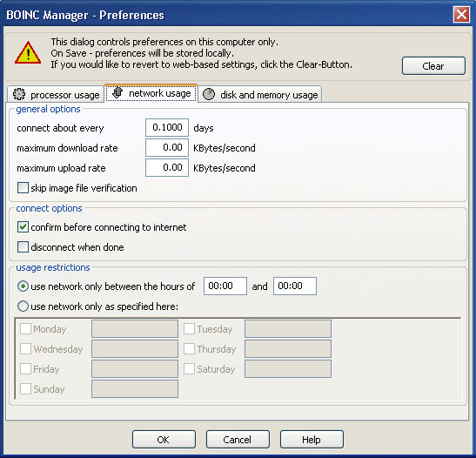
Task: Click the 'connect about every' label
Action: click(60, 128)
